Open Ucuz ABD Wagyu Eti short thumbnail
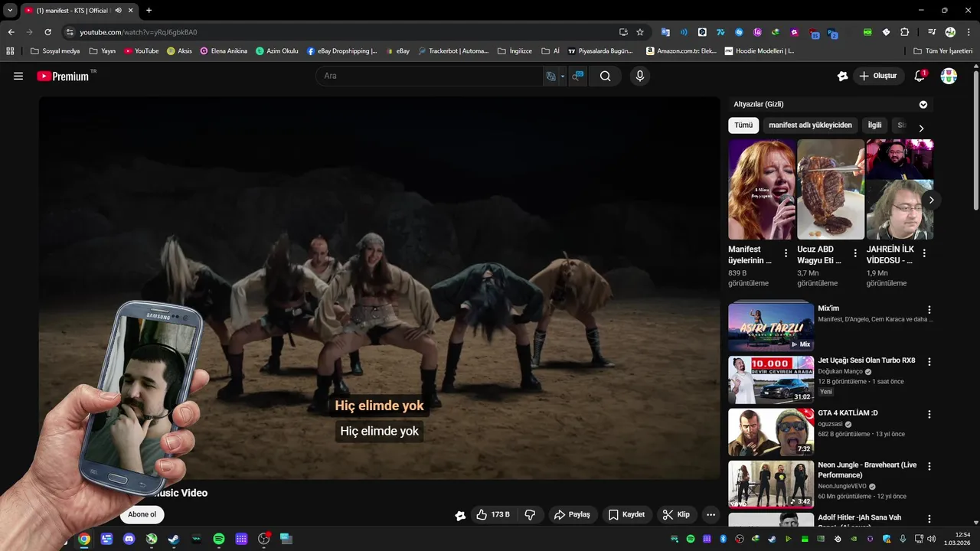 831,189
